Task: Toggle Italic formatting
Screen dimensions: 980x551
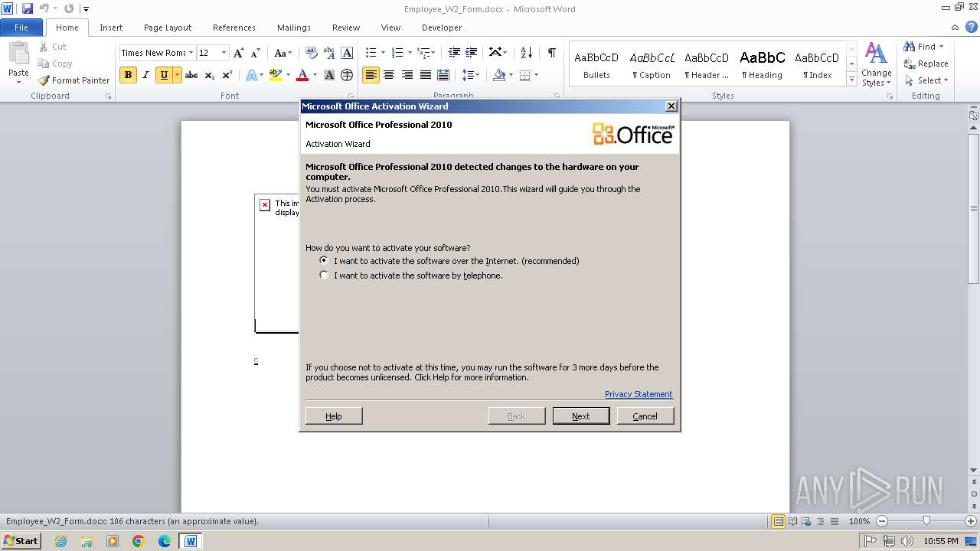Action: (x=145, y=75)
